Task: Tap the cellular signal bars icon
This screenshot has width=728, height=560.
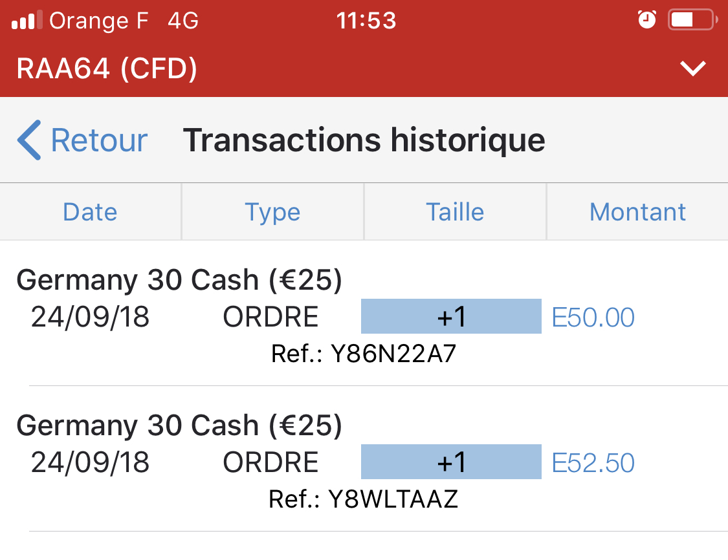Action: (x=27, y=21)
